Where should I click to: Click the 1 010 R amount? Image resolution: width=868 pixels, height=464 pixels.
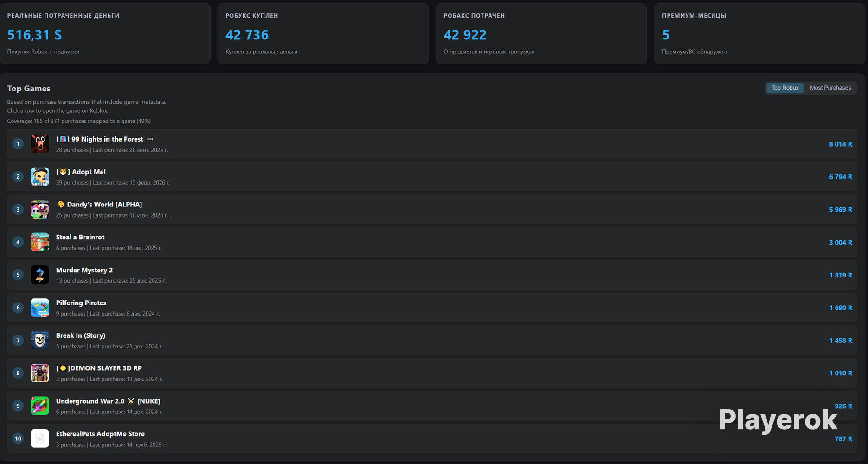[841, 373]
